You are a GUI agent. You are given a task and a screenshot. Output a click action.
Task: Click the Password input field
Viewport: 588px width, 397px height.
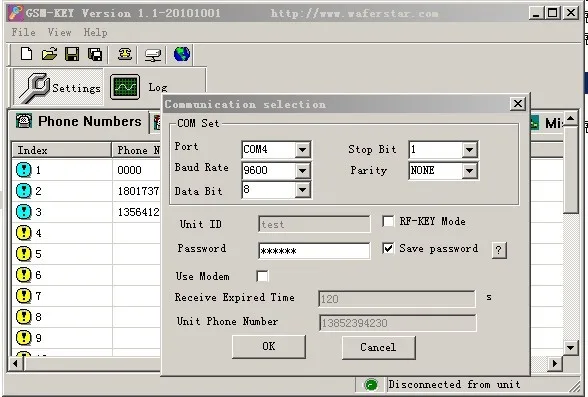coord(314,251)
